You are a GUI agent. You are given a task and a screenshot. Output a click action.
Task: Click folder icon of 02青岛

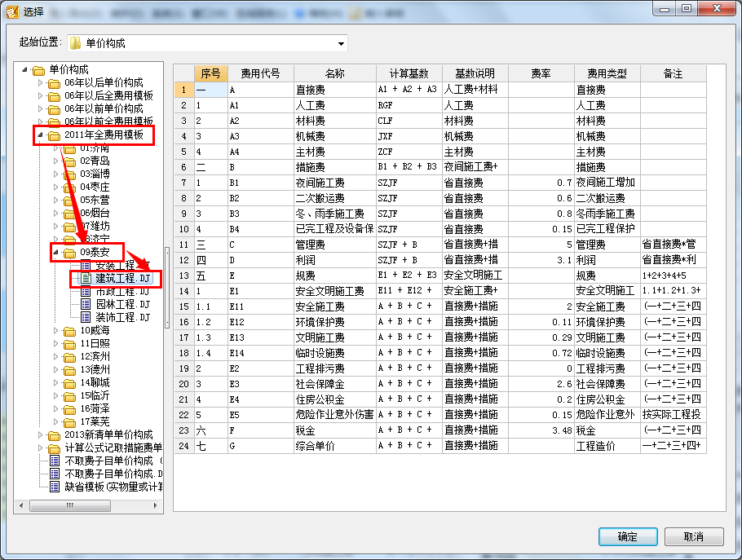coord(69,161)
